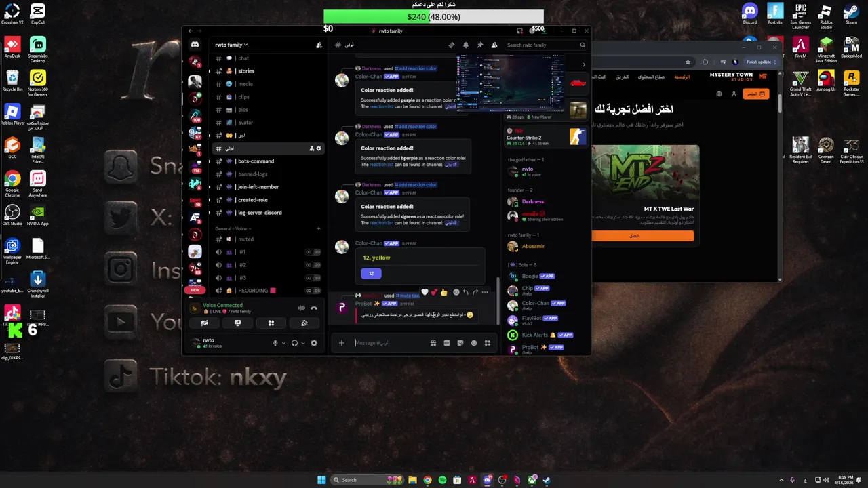868x488 pixels.
Task: Toggle microphone mute in user panel
Action: [275, 343]
